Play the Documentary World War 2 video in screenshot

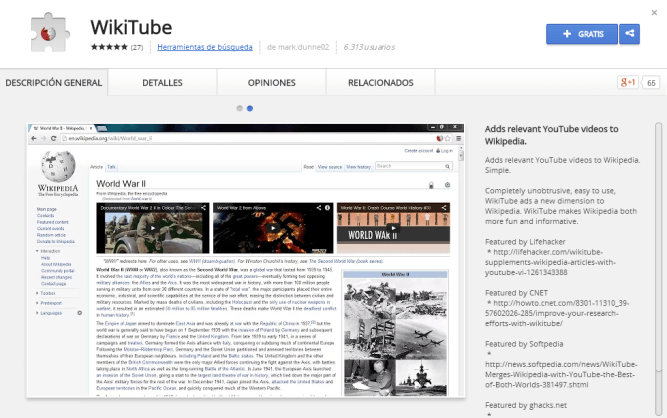(x=153, y=228)
